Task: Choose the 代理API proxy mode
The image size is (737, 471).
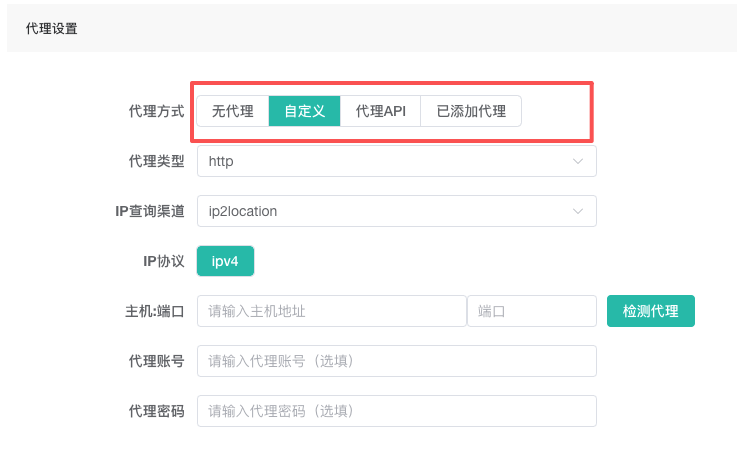Action: point(380,111)
